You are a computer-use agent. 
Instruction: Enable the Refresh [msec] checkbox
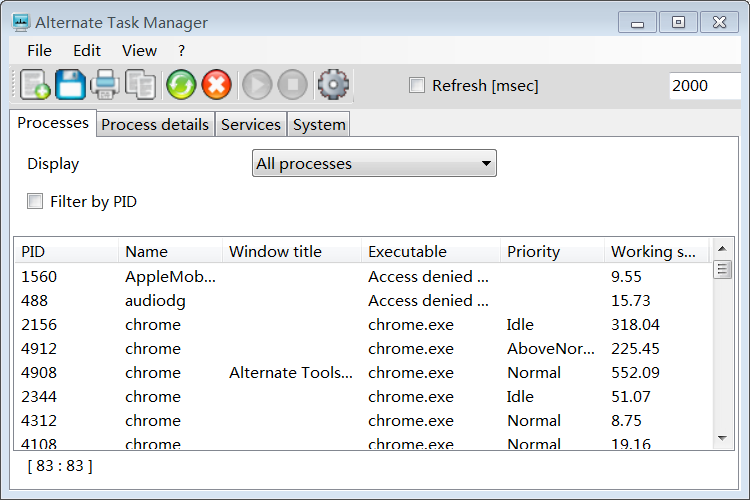click(417, 86)
